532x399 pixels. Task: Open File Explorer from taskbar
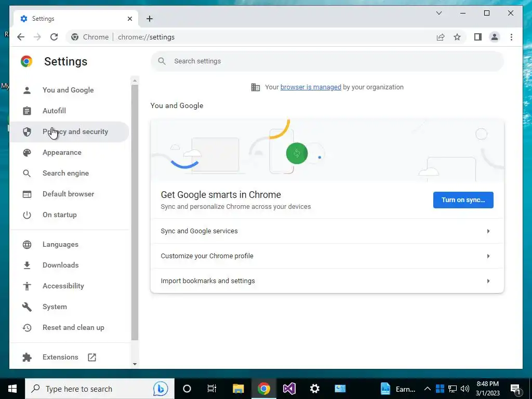click(x=238, y=389)
